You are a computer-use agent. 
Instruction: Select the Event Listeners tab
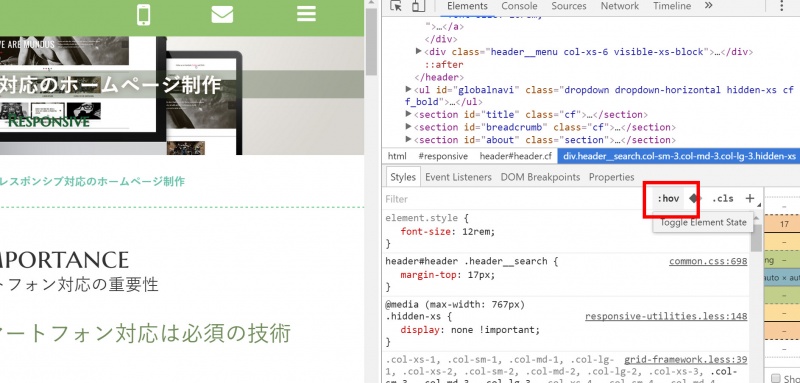click(x=458, y=177)
